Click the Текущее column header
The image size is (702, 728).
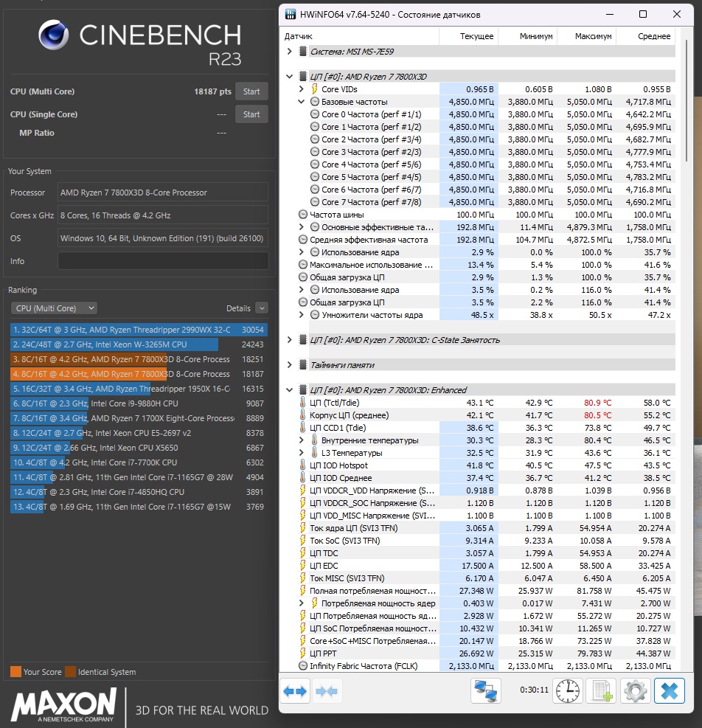pyautogui.click(x=468, y=36)
